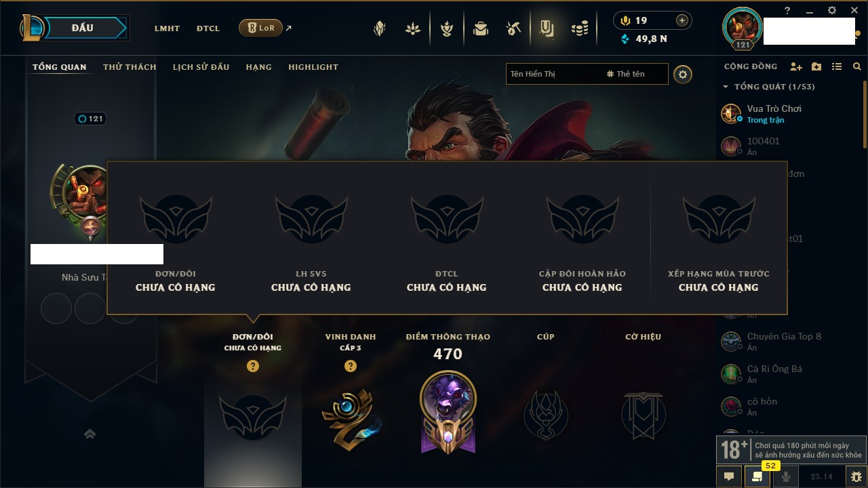This screenshot has width=868, height=488.
Task: Expand the chevron arrow on profile banner
Action: 90,434
